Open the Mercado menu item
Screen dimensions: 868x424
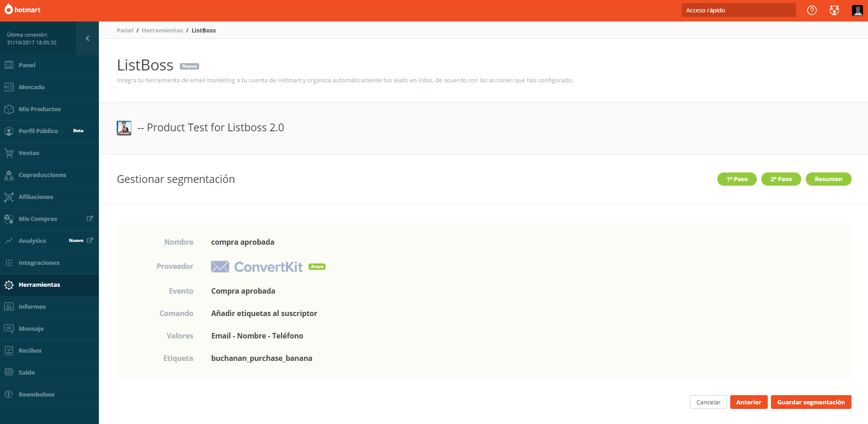pos(49,87)
